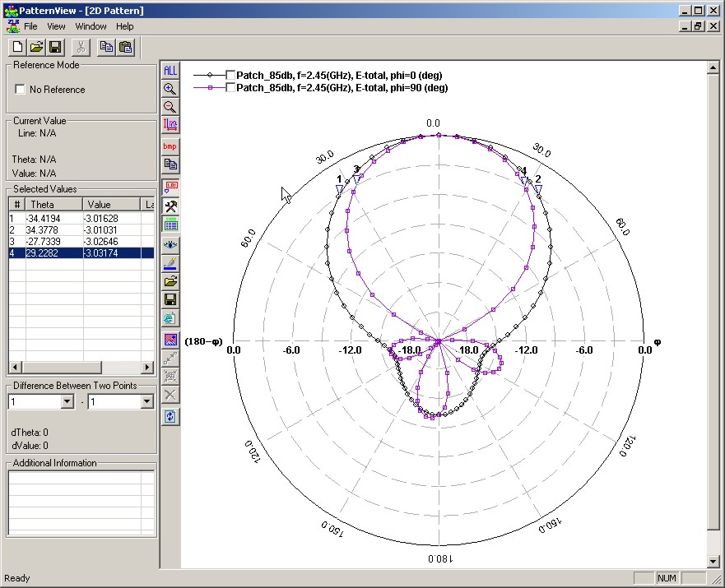Open the second difference point dropdown
Viewport: 725px width, 588px height.
pos(146,402)
